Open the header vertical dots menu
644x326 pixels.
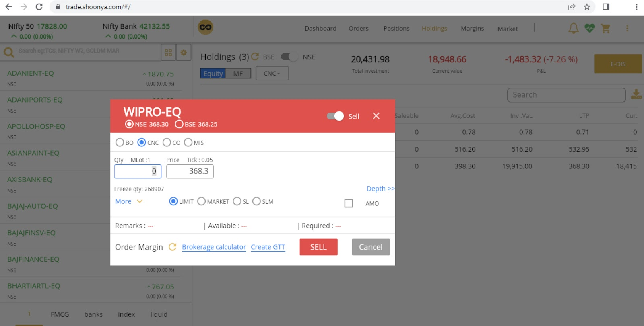(627, 28)
